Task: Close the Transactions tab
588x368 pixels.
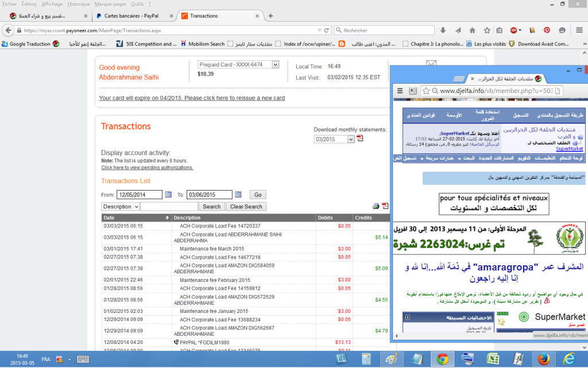Action: [257, 16]
